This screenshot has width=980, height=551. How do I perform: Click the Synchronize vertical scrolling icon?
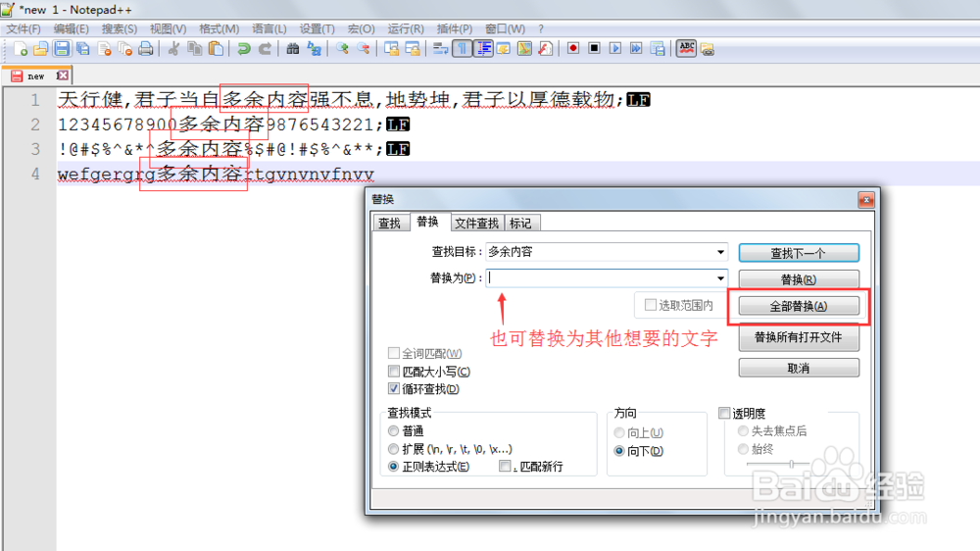point(391,49)
